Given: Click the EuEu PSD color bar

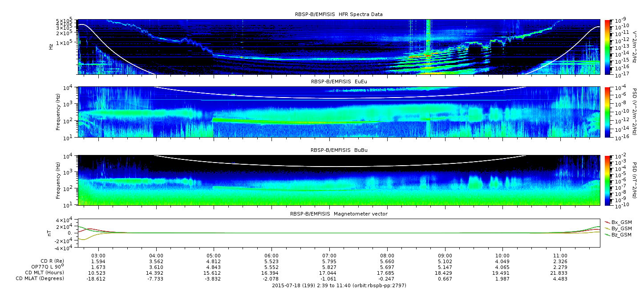Looking at the screenshot, I should [x=607, y=112].
